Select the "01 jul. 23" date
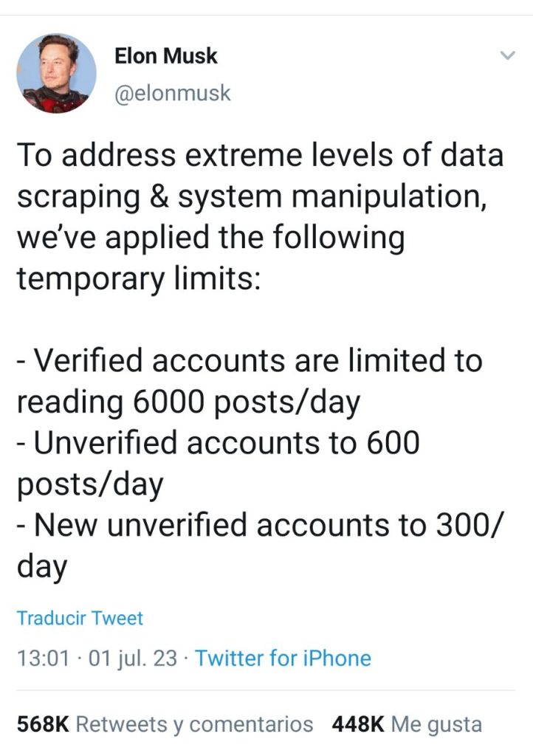This screenshot has height=756, width=533. [133, 657]
